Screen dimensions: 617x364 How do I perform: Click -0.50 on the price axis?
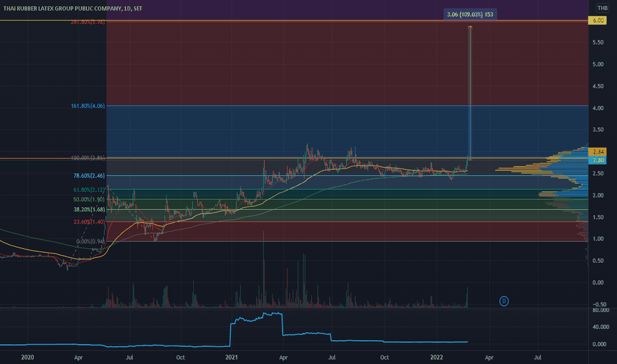(x=599, y=304)
